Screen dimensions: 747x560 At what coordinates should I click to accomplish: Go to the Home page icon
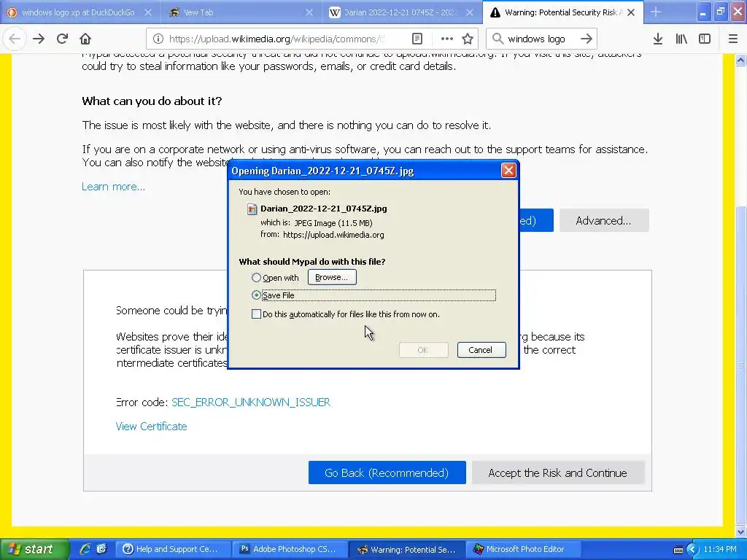pyautogui.click(x=85, y=39)
